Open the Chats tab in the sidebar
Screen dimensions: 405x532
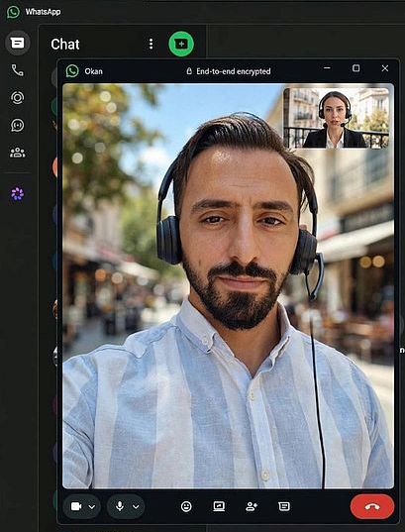(17, 43)
